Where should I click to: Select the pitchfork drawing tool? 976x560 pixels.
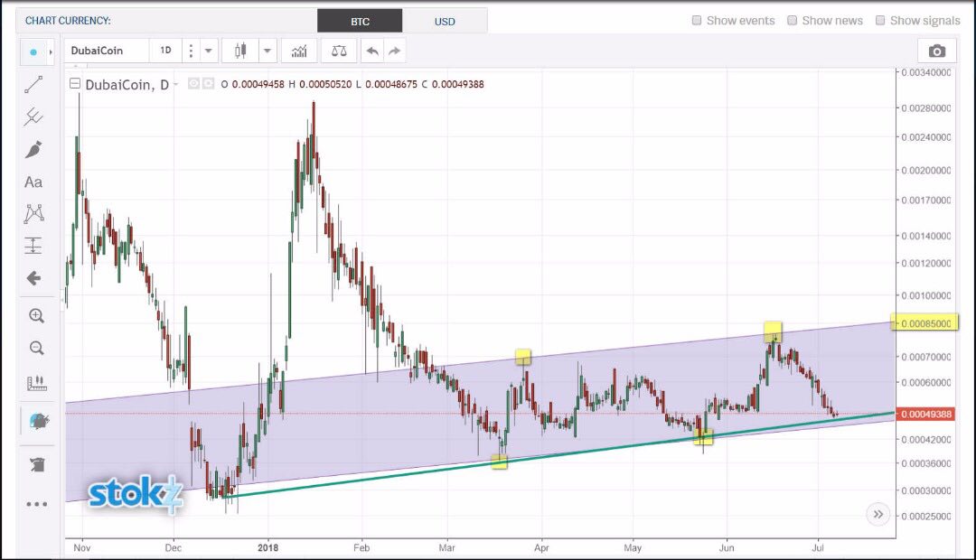click(33, 117)
